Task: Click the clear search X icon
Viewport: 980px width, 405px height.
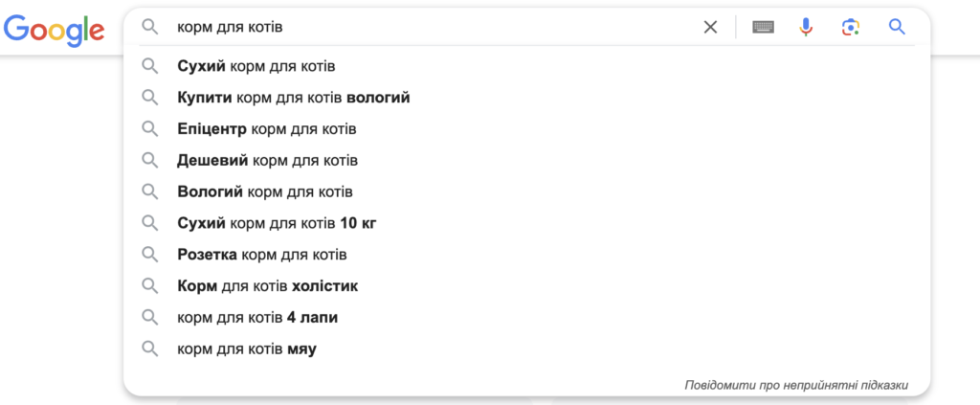Action: coord(710,27)
